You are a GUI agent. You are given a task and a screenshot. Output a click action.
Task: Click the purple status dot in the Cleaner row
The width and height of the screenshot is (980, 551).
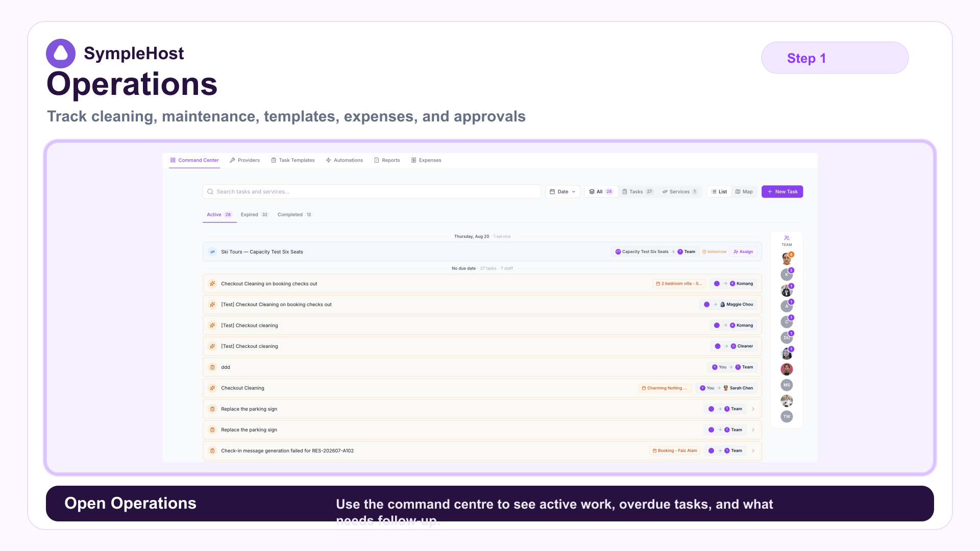pyautogui.click(x=718, y=346)
